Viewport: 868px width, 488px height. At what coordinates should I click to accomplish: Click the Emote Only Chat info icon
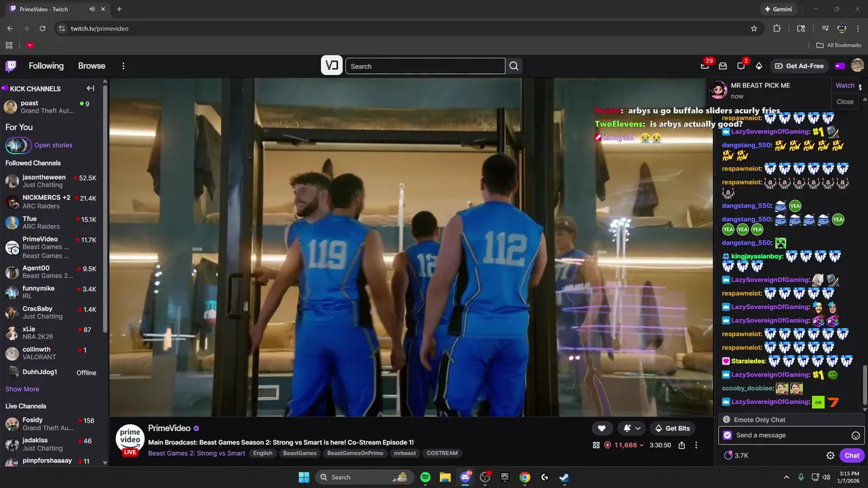[x=726, y=420]
